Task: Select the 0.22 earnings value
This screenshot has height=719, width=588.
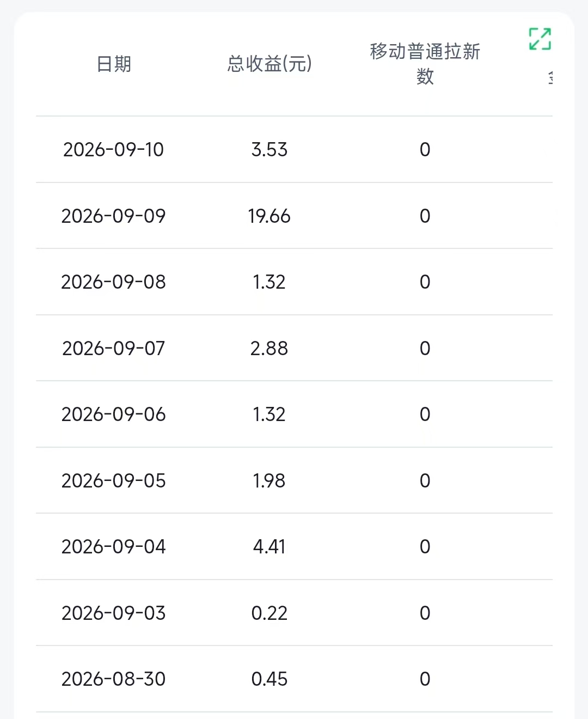Action: (269, 613)
